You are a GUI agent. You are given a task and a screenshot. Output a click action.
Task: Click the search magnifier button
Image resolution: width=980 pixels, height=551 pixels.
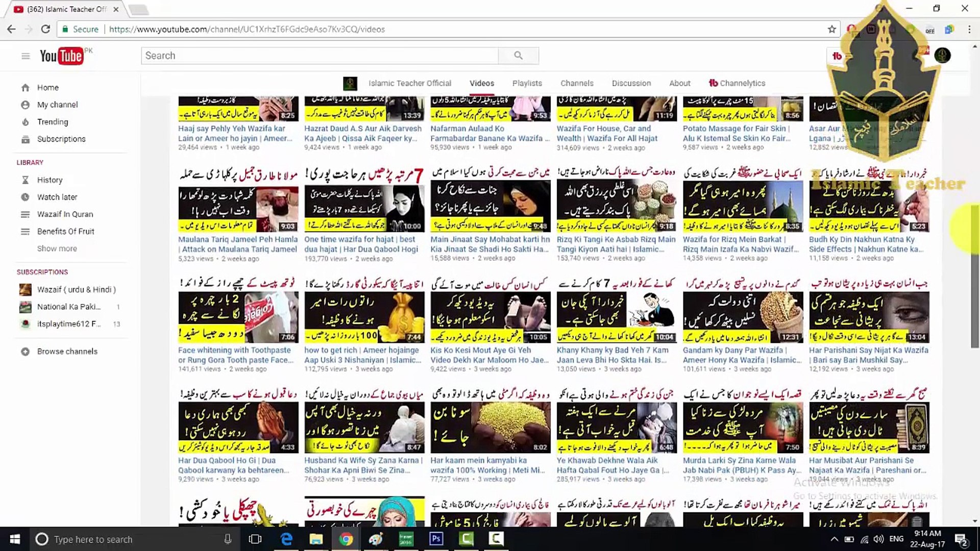(518, 56)
